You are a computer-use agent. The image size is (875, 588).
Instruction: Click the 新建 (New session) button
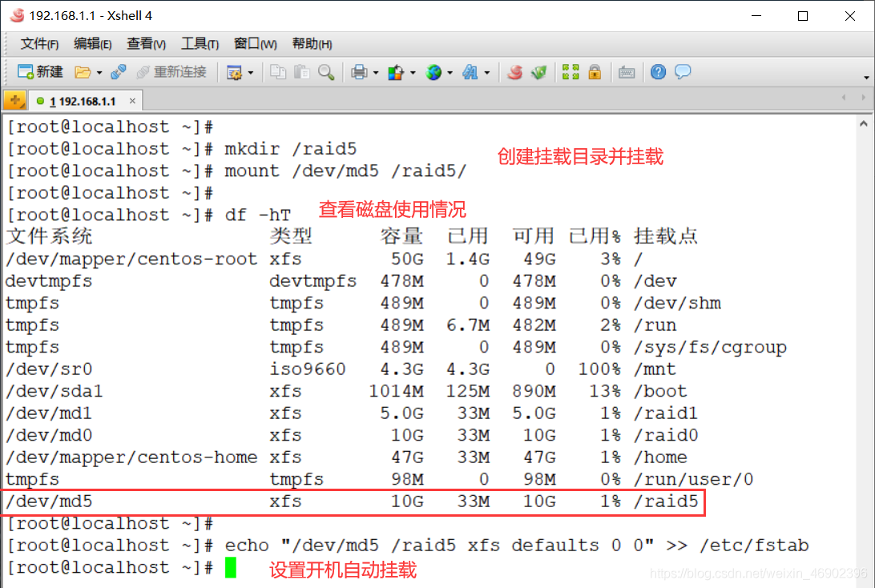coord(40,72)
